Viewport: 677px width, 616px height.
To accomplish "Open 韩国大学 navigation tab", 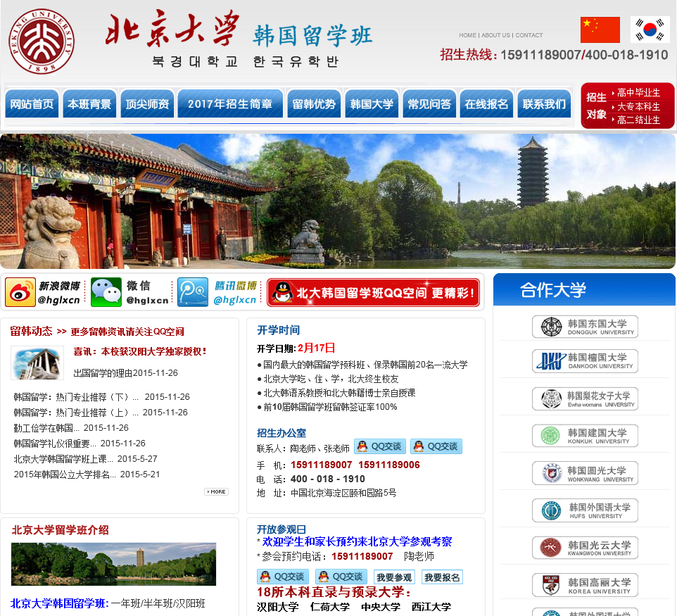I will click(372, 103).
